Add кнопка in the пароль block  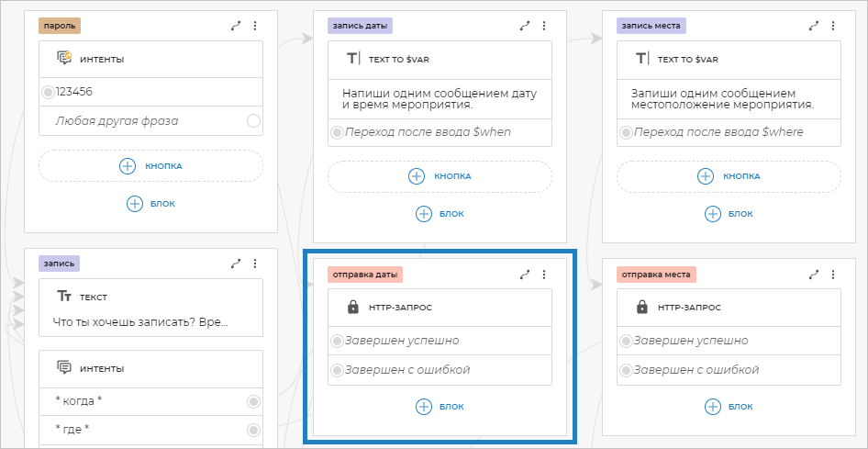click(x=151, y=166)
